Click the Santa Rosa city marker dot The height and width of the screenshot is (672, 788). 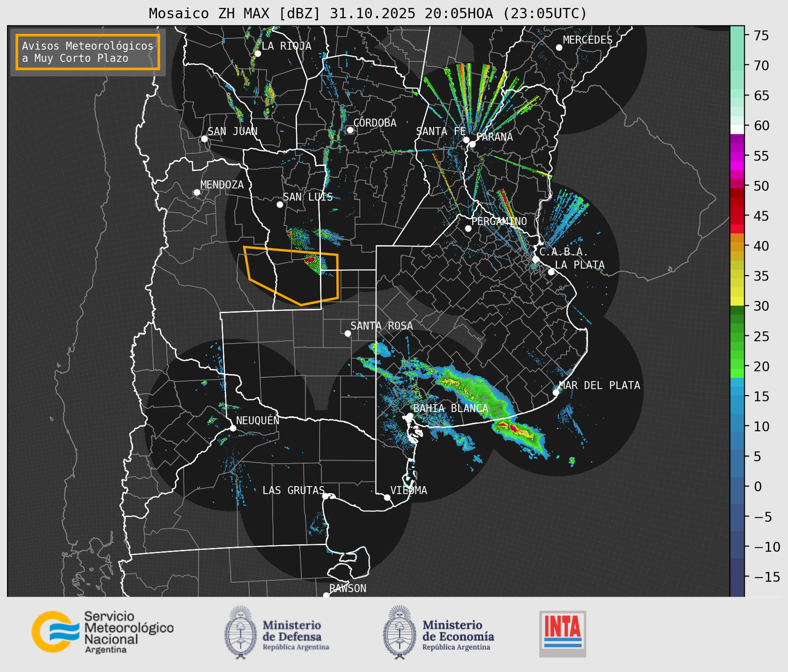pyautogui.click(x=348, y=333)
